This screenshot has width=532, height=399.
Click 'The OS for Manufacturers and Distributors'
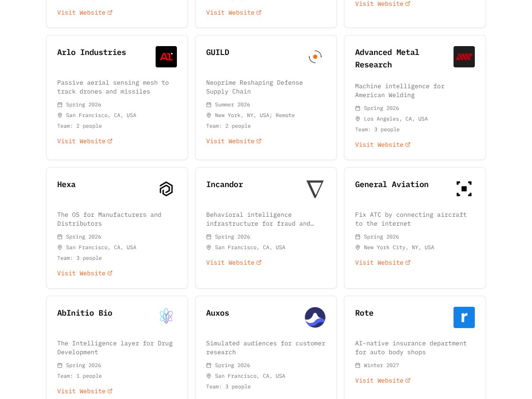coord(110,219)
